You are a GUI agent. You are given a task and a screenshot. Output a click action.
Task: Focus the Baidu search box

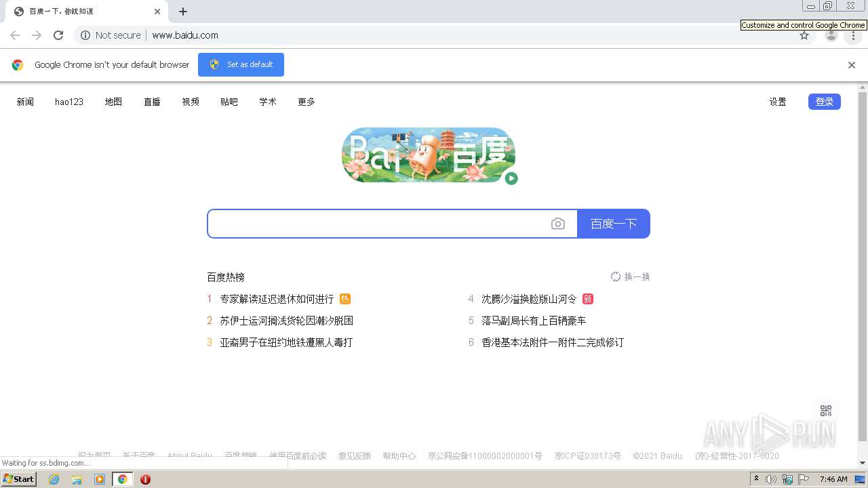coord(380,224)
